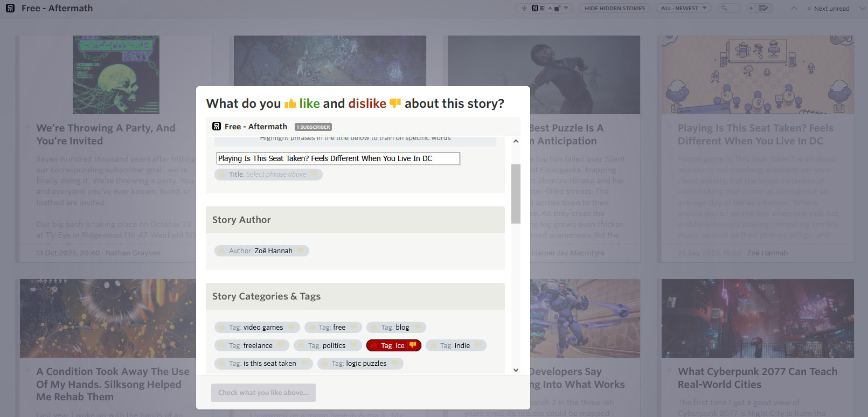Dislike the politics tag with thumbs down
The width and height of the screenshot is (868, 417).
pos(353,346)
